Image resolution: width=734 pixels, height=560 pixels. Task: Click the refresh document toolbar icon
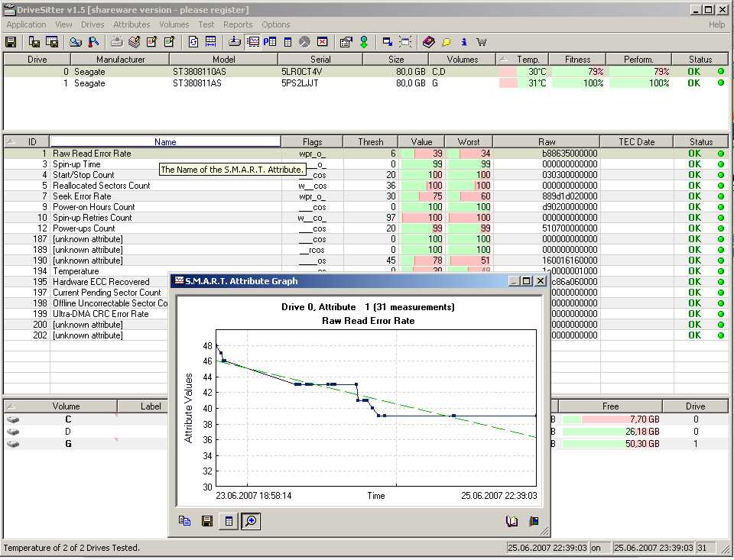coord(193,42)
